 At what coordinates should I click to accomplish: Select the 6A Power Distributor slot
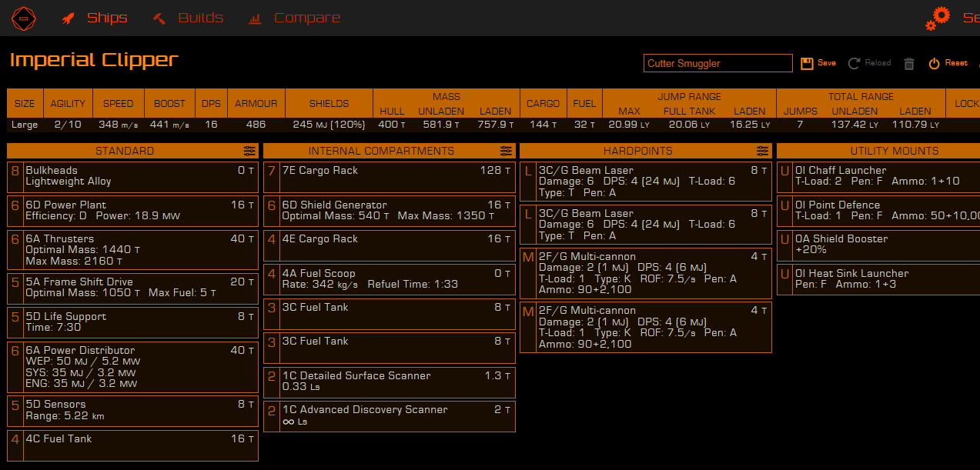[x=132, y=367]
